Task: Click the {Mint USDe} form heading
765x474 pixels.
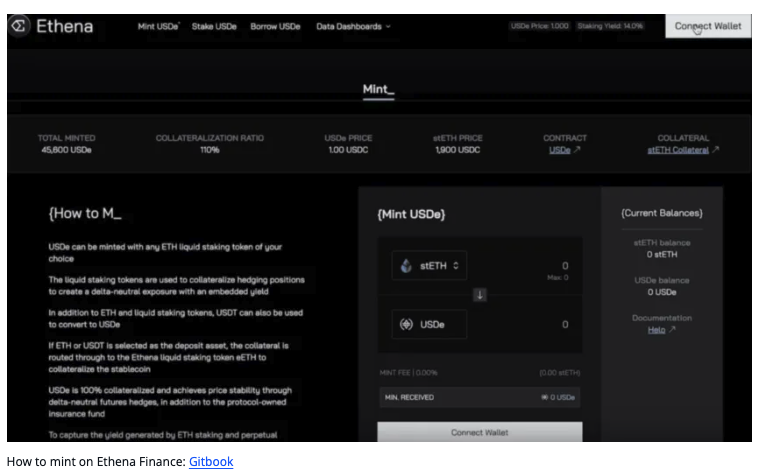Action: click(x=411, y=214)
